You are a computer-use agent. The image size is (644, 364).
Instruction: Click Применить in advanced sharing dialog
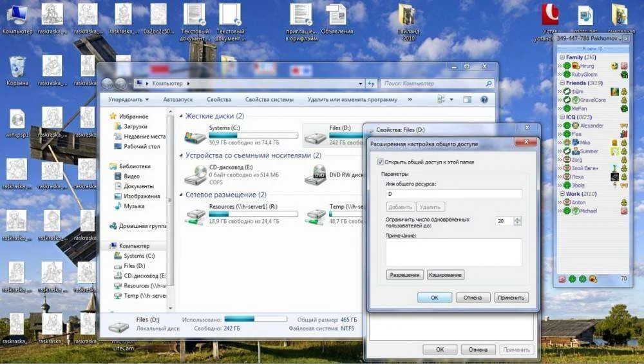coord(511,298)
